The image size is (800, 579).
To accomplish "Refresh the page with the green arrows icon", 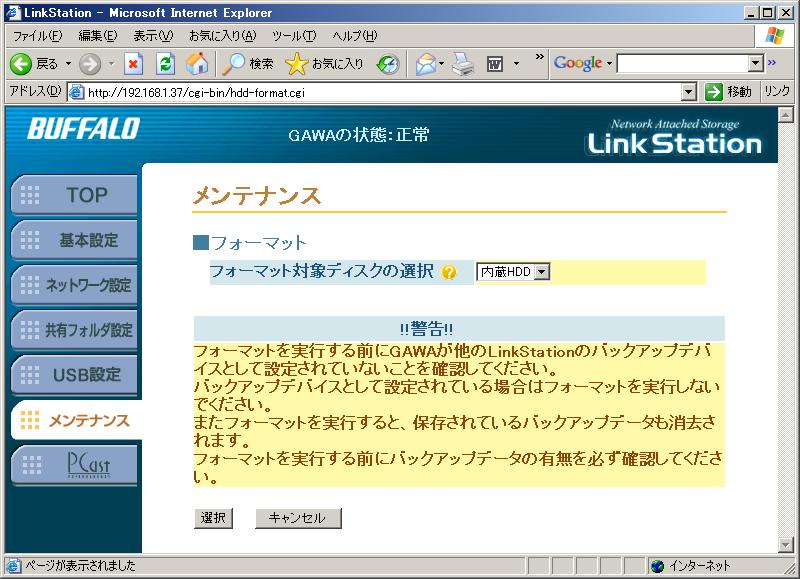I will 165,64.
